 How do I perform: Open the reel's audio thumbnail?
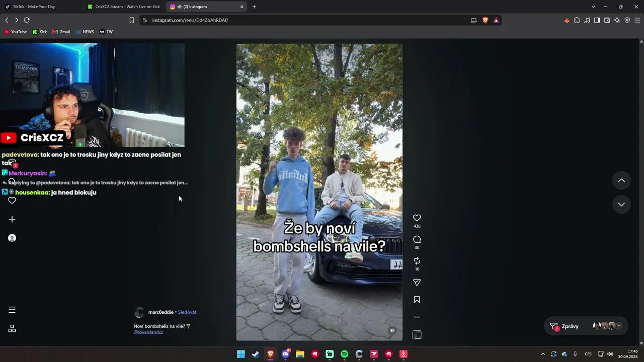tap(417, 335)
